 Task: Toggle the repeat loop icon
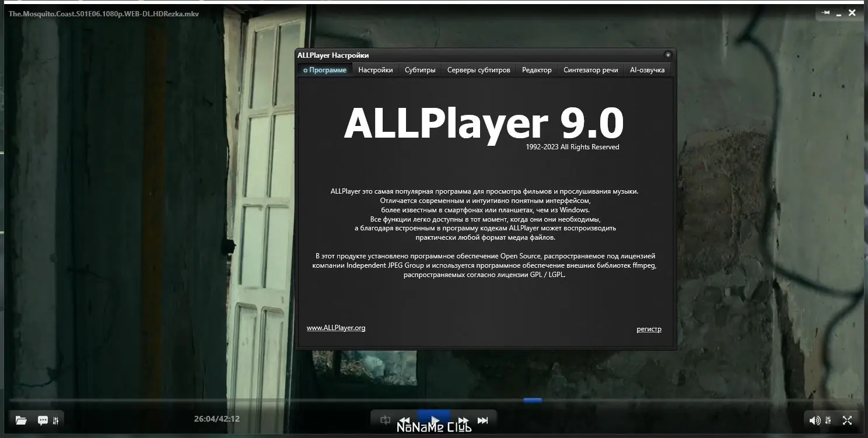(385, 420)
